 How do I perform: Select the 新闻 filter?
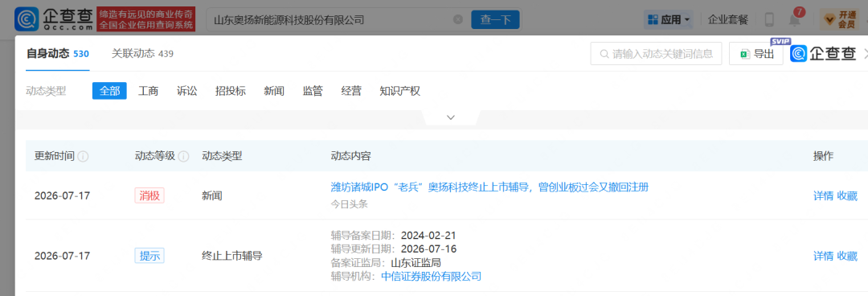point(274,91)
